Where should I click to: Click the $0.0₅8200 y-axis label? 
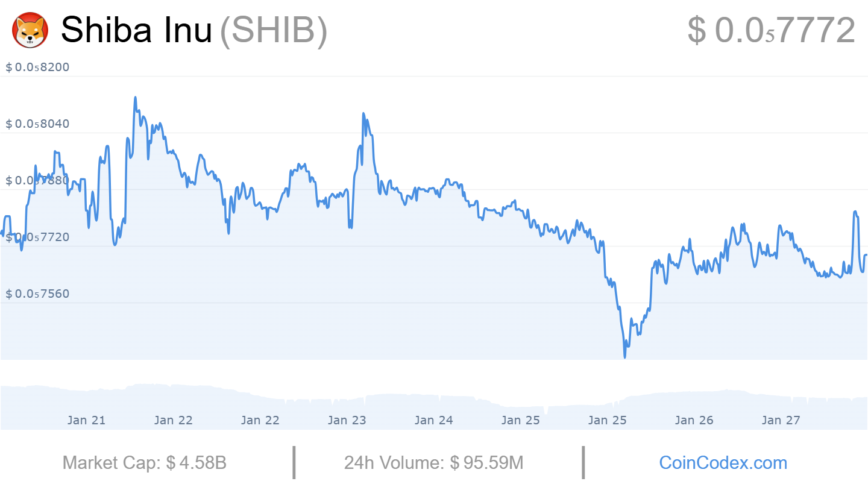pos(37,67)
